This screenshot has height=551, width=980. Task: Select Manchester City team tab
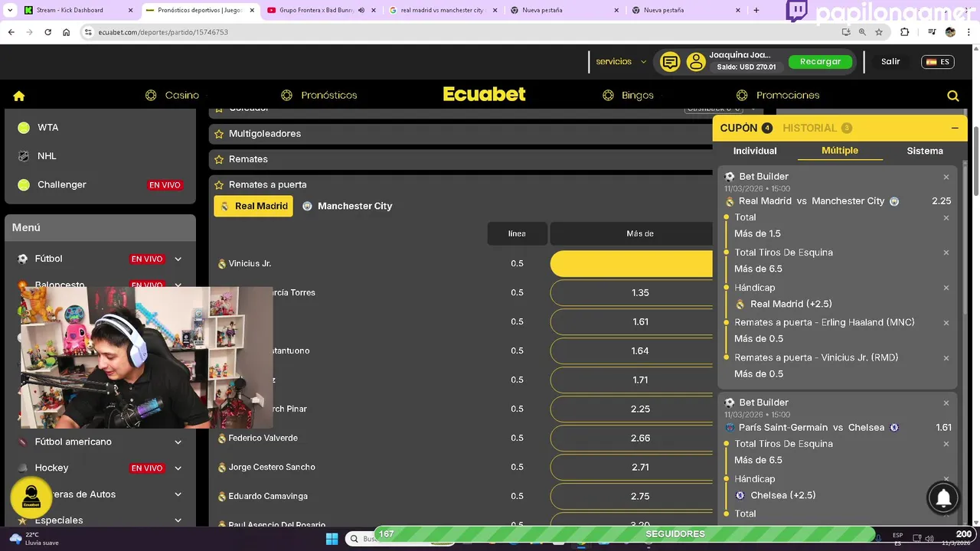tap(347, 206)
